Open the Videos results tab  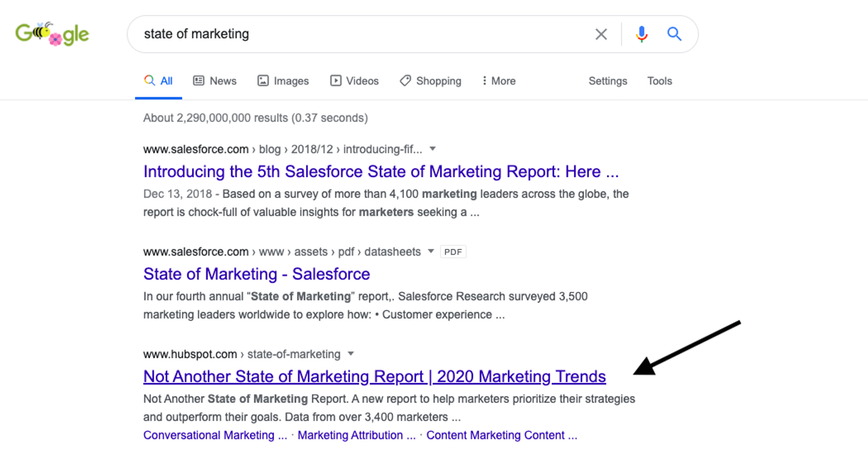[x=354, y=81]
